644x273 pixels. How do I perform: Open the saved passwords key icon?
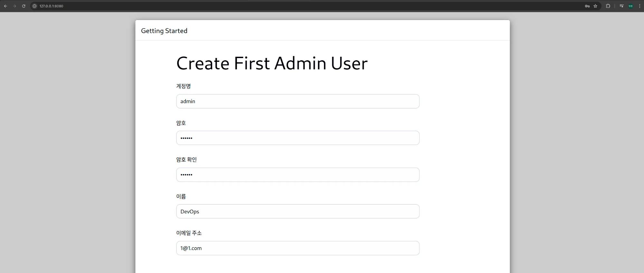[587, 6]
